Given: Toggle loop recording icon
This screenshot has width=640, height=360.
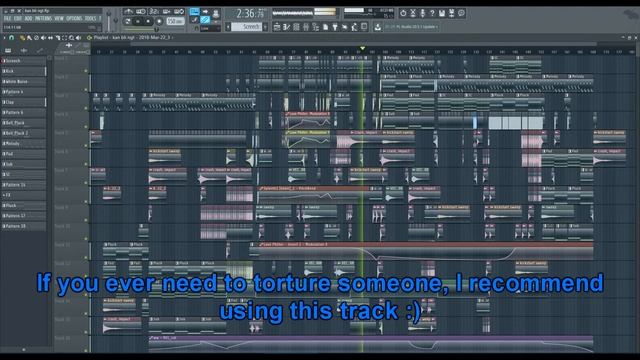Looking at the screenshot, I should [x=179, y=11].
